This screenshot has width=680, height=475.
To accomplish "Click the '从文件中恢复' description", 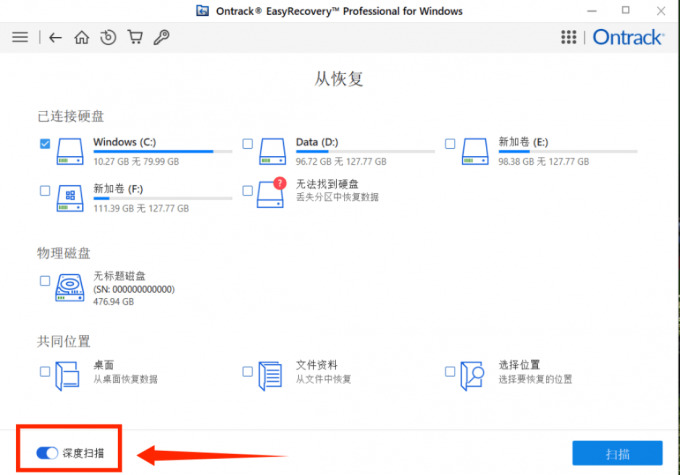I will pos(323,379).
